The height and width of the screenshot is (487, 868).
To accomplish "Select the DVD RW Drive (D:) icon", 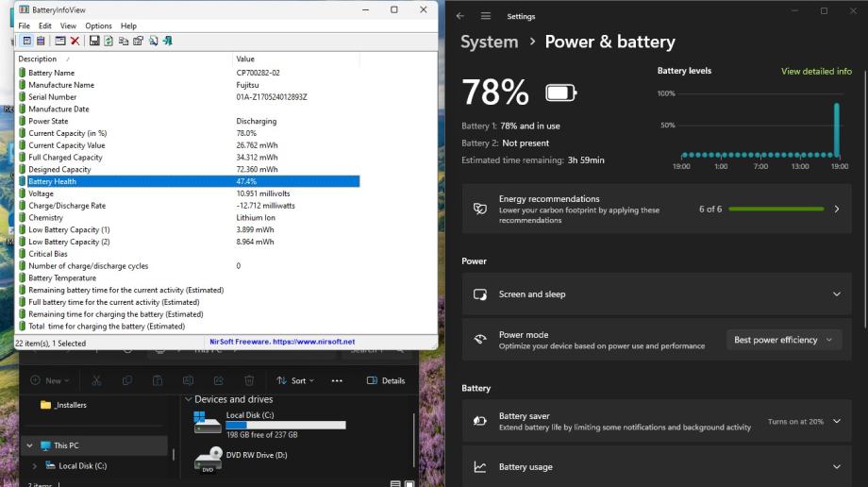I will click(209, 460).
